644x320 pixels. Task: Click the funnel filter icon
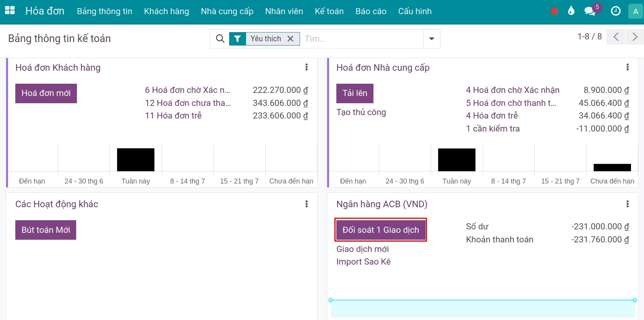point(238,39)
